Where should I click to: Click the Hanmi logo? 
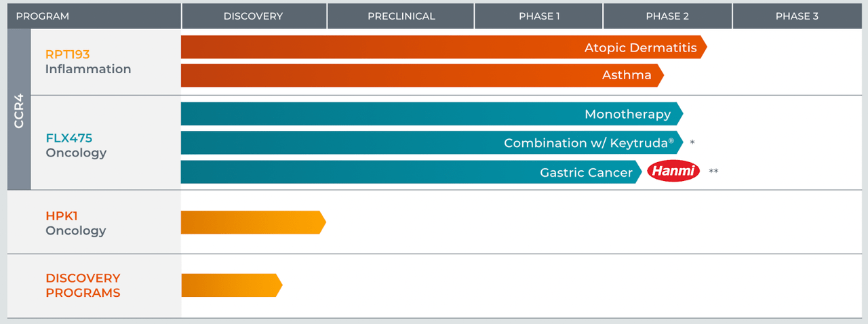click(x=673, y=171)
